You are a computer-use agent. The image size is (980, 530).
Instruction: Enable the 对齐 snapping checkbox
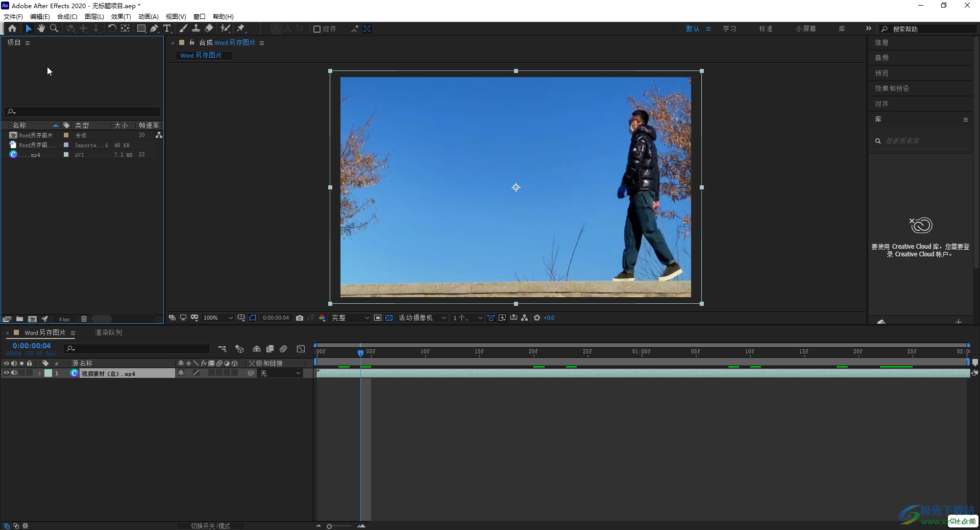[x=317, y=29]
